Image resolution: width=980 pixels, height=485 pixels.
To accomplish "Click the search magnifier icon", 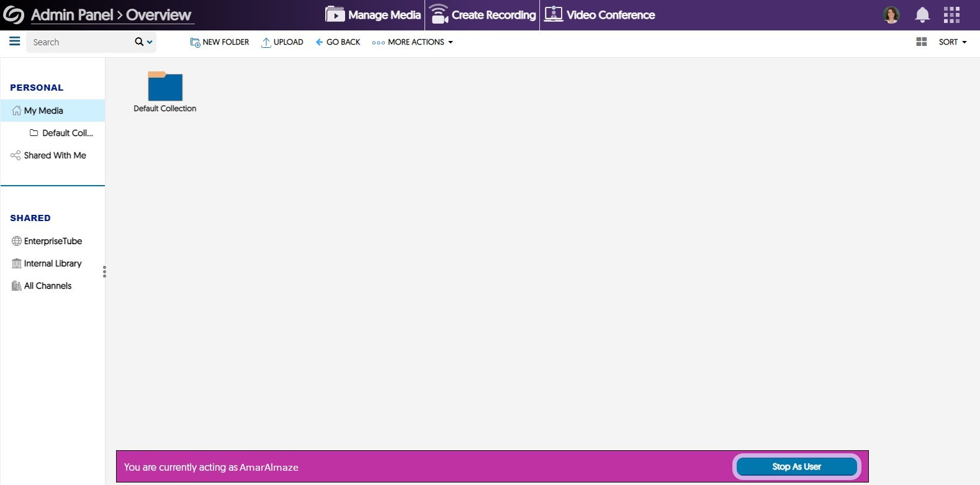I will click(139, 42).
